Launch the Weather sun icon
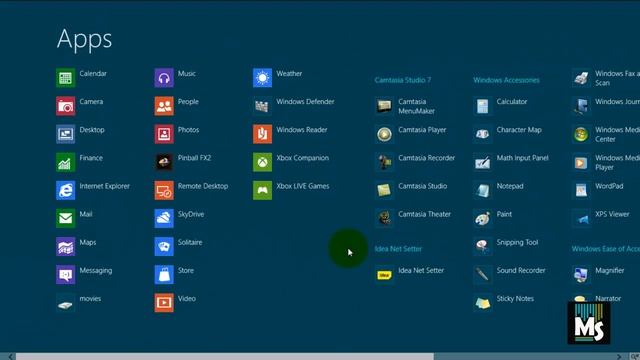 click(262, 78)
